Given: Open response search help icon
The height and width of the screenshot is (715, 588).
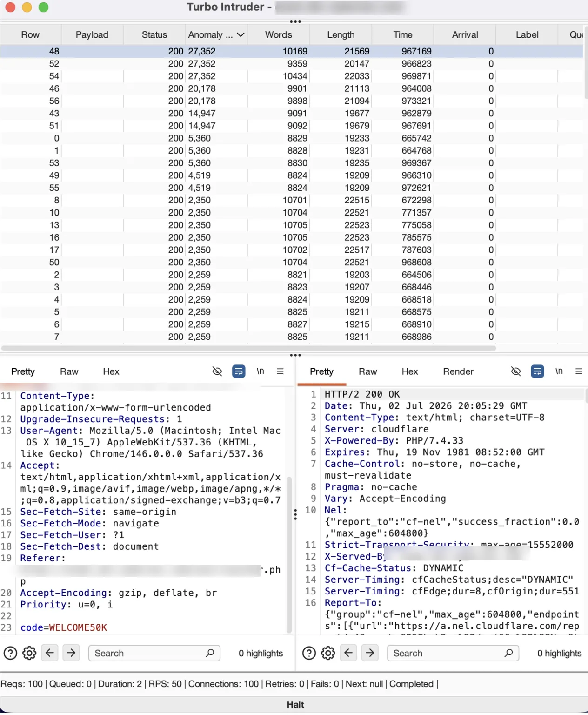Looking at the screenshot, I should click(309, 654).
